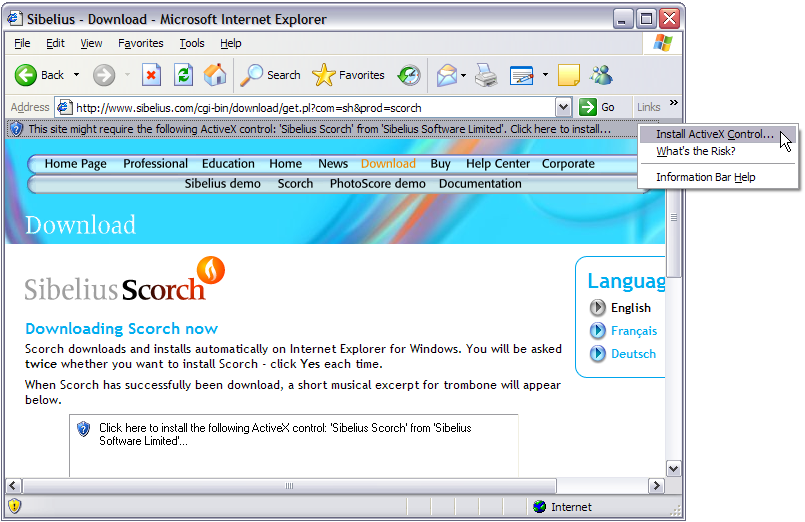Open Favorites pane with star icon
This screenshot has width=805, height=522.
coord(323,75)
